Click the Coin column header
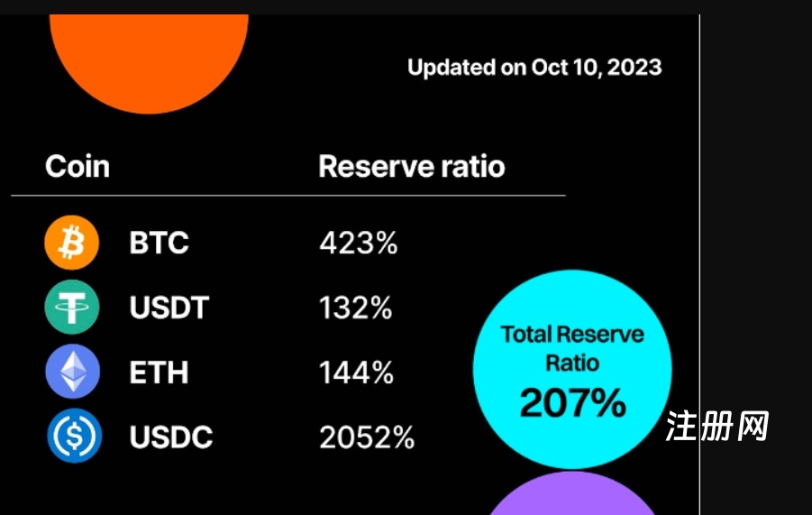Screen dimensions: 812x515 pos(78,167)
